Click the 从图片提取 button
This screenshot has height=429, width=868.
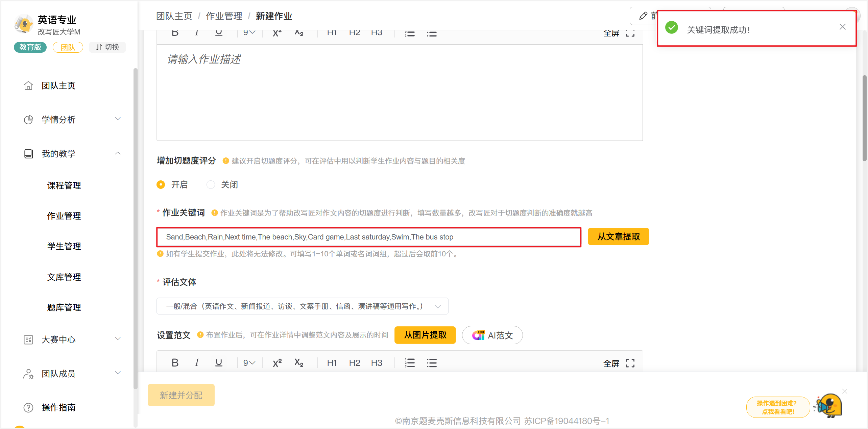(425, 335)
